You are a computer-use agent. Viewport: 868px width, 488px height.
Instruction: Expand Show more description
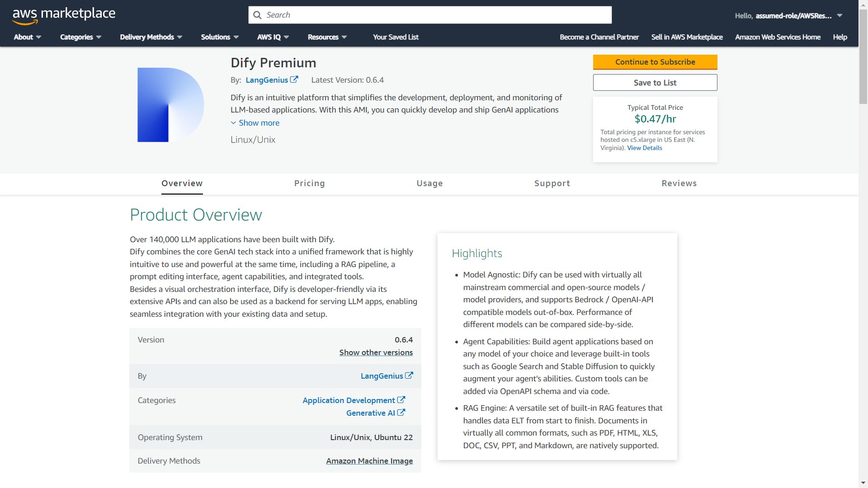click(255, 123)
